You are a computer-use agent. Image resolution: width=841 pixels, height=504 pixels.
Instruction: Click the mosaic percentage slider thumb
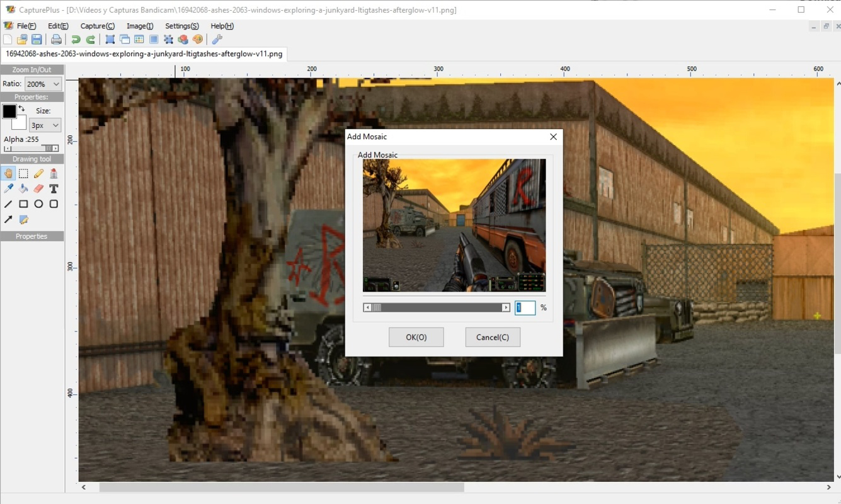point(377,307)
